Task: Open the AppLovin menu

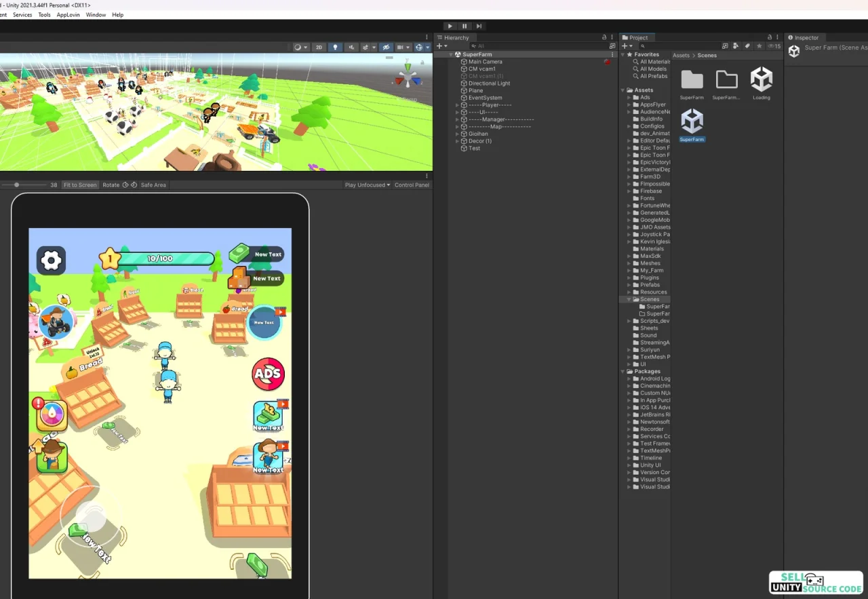Action: pyautogui.click(x=68, y=15)
